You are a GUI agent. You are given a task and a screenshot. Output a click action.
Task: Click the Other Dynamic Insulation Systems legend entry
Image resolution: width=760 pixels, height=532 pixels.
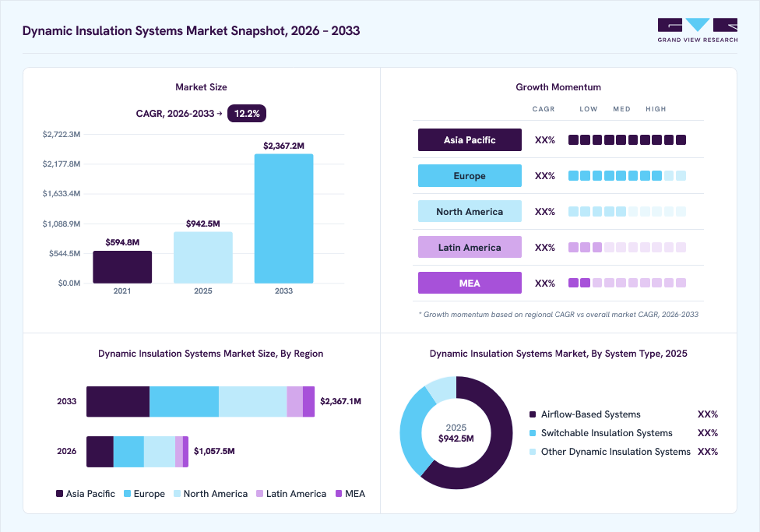624,452
